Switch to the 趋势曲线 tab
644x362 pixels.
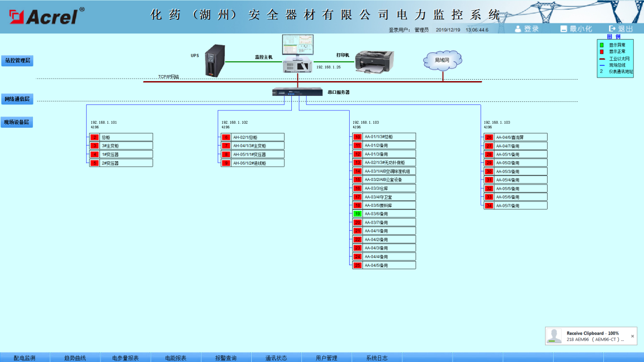75,357
